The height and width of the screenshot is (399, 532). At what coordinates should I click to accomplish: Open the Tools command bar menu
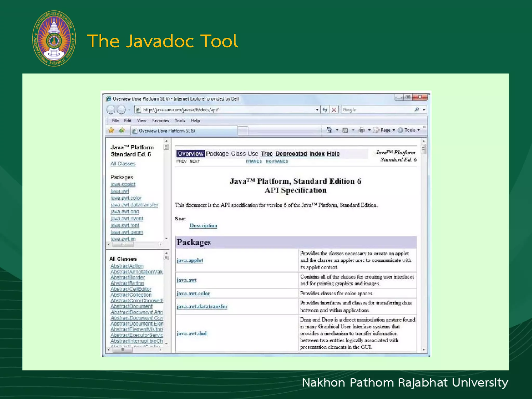(x=409, y=130)
